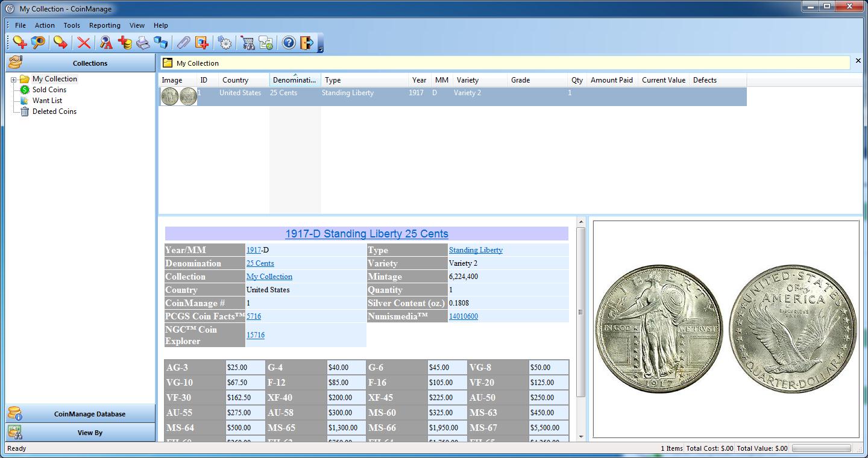Open PCGS Coin Facts link 5716
Viewport: 868px width, 458px height.
(254, 316)
